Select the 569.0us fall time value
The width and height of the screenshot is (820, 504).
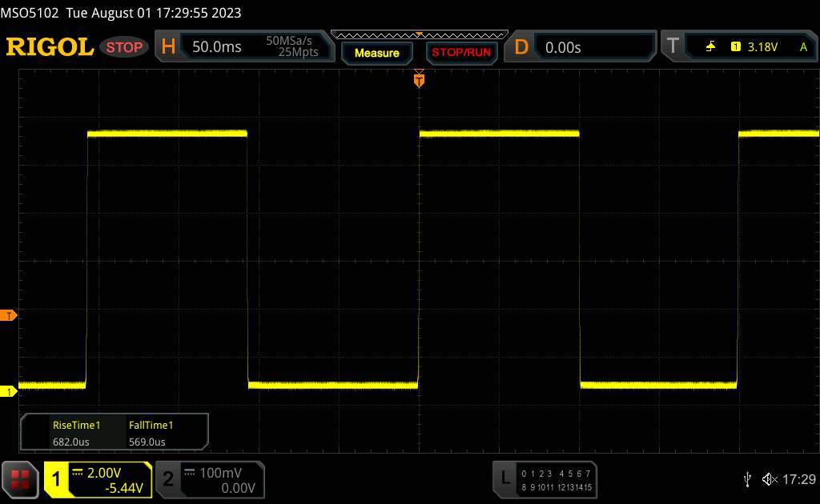point(147,442)
